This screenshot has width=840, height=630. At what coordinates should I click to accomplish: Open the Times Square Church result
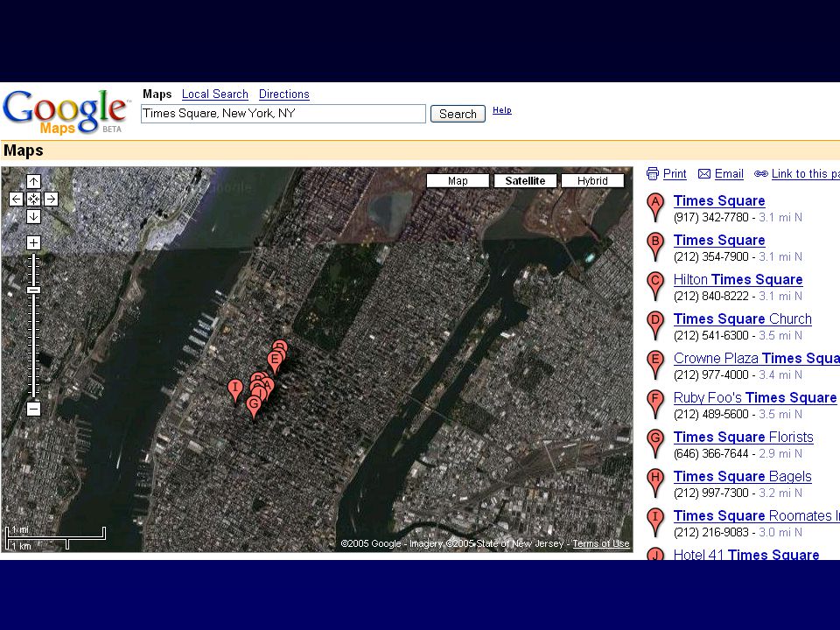[x=743, y=318]
